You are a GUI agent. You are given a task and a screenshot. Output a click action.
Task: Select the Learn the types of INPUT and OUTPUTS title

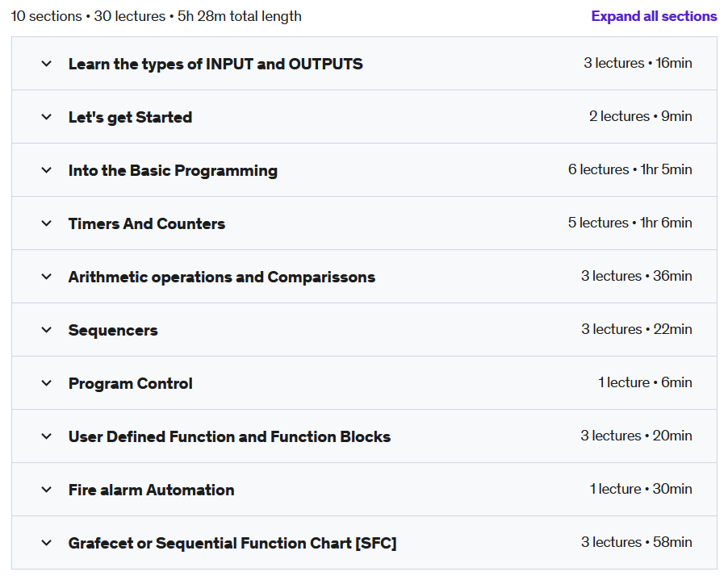tap(215, 64)
